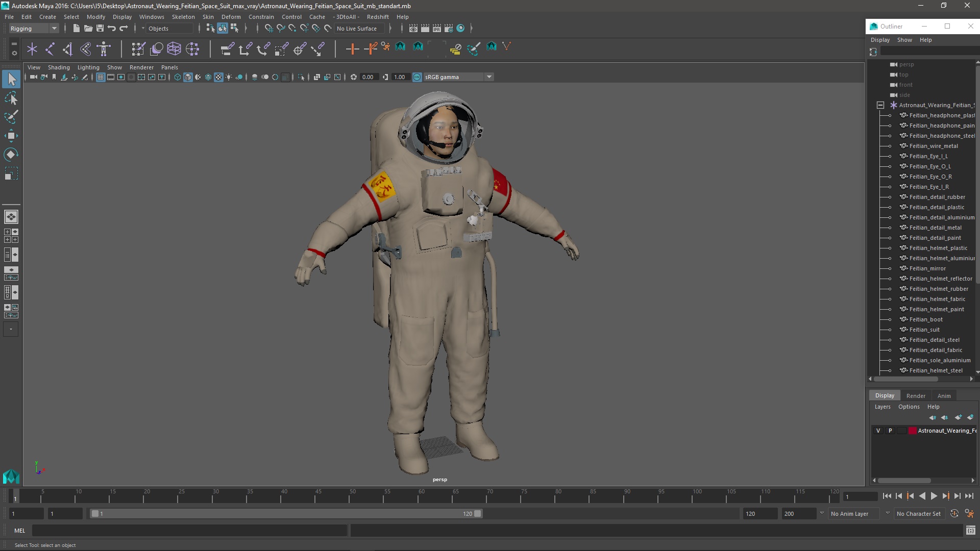The width and height of the screenshot is (980, 551).
Task: Click the Save Scene floppy icon
Action: (x=100, y=29)
